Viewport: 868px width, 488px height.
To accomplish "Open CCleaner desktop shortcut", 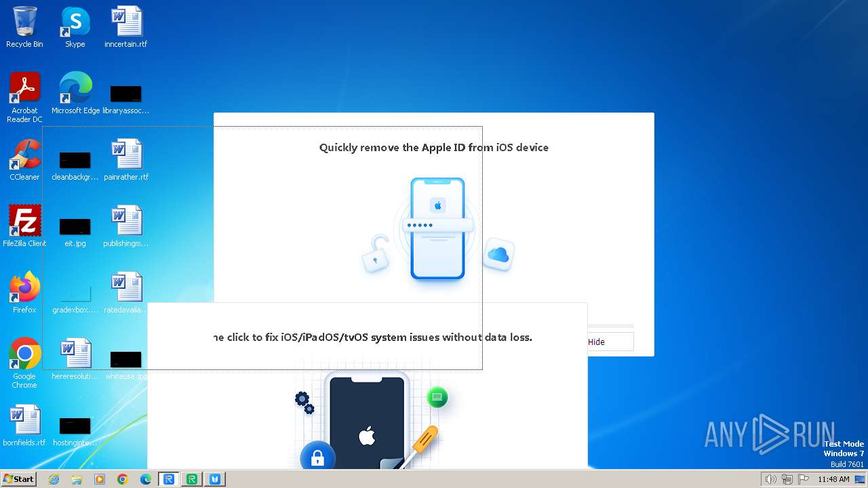I will [x=24, y=160].
